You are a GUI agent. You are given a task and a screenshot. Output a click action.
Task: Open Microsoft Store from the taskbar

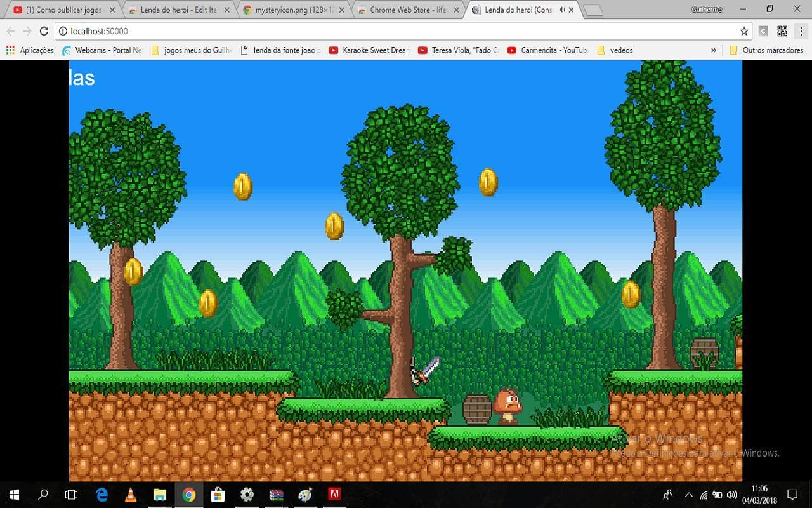[218, 495]
